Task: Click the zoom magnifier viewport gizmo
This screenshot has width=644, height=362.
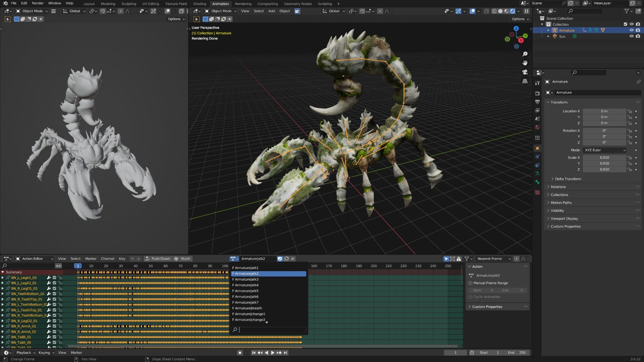Action: point(525,54)
